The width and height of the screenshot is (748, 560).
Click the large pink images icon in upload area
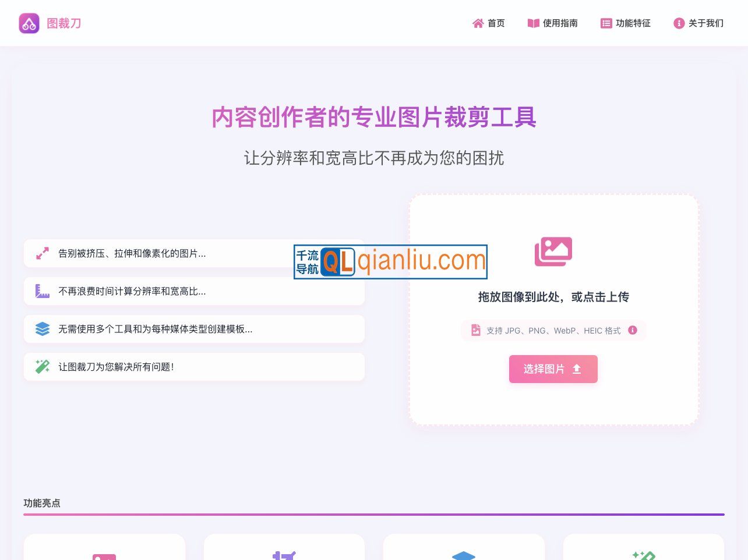(x=553, y=251)
